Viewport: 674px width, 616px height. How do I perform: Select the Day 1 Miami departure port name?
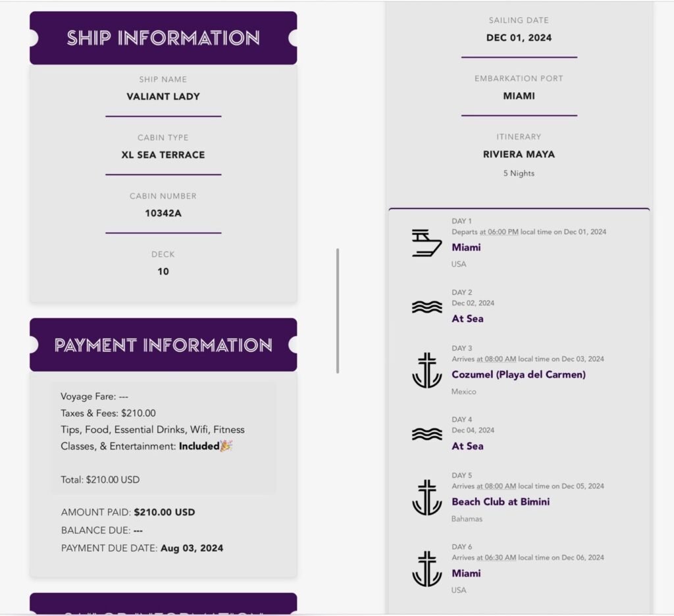point(466,247)
